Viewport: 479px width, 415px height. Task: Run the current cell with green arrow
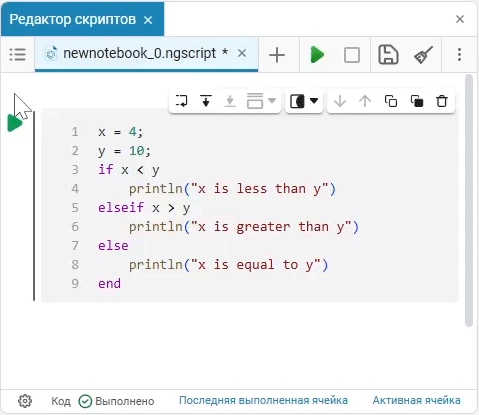(x=14, y=123)
